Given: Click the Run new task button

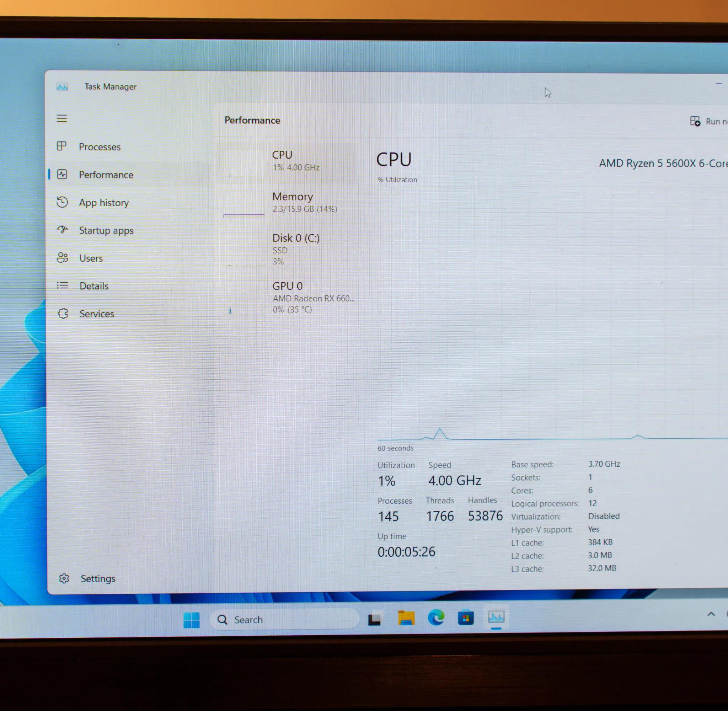Looking at the screenshot, I should click(708, 121).
